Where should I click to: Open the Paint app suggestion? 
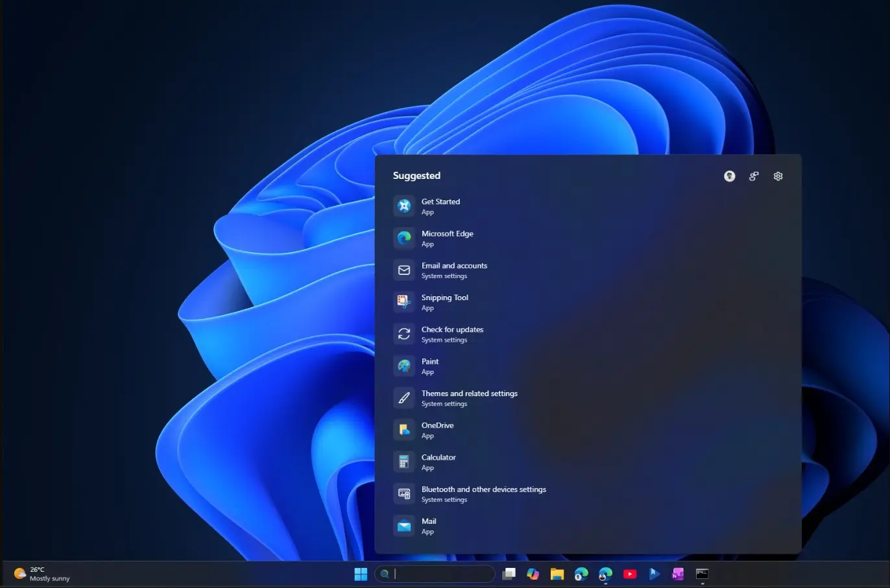587,366
